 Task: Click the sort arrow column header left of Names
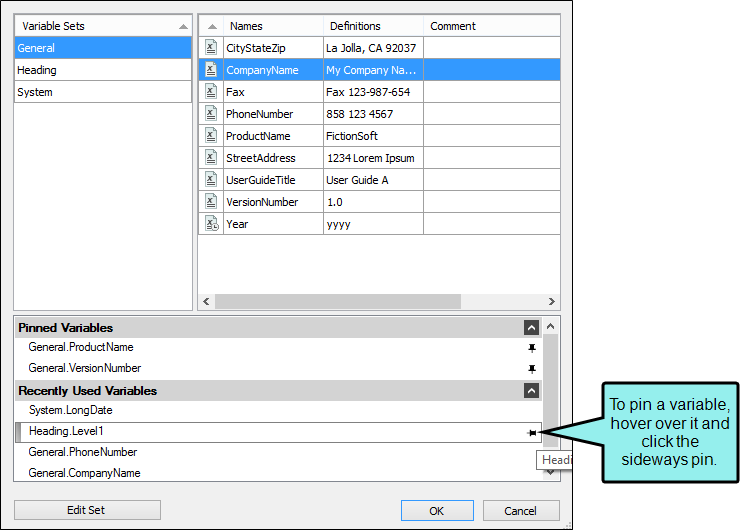(212, 26)
